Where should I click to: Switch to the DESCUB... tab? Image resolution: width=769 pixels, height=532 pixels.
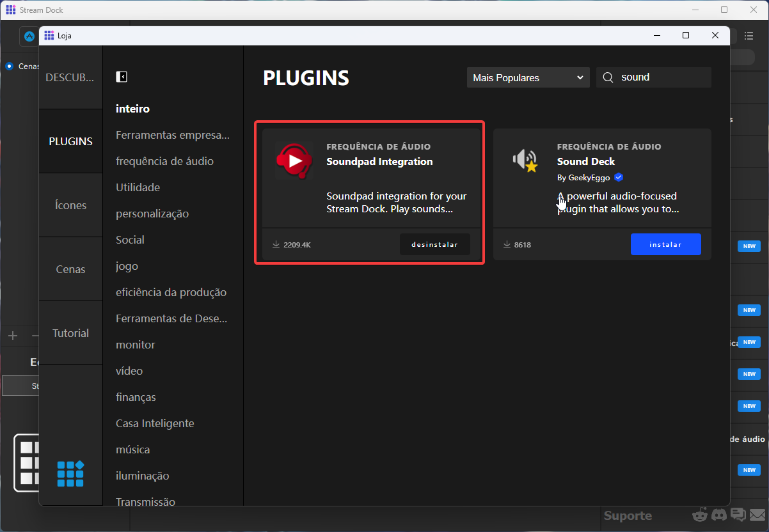coord(70,77)
